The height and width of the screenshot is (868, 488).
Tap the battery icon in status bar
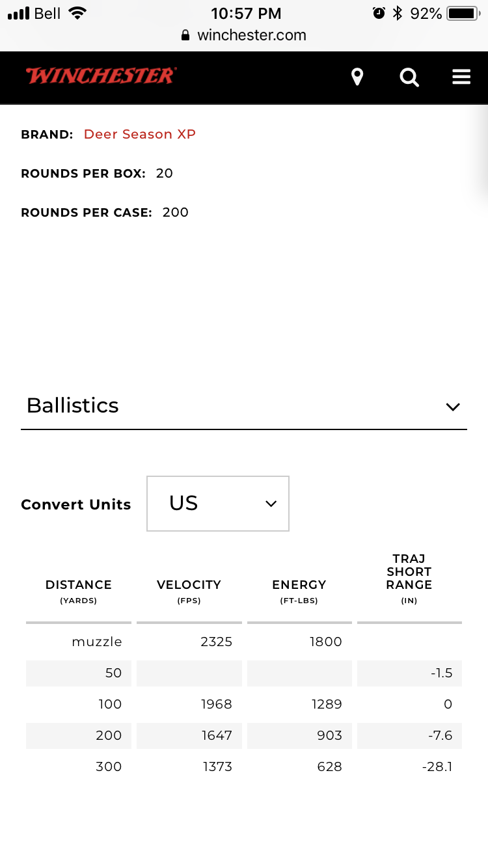tap(463, 13)
